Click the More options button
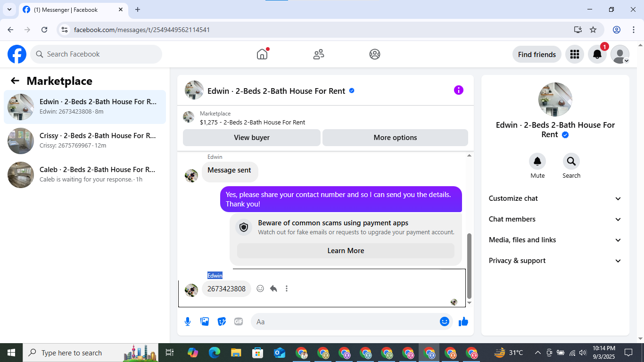Viewport: 644px width, 362px height. (x=395, y=138)
